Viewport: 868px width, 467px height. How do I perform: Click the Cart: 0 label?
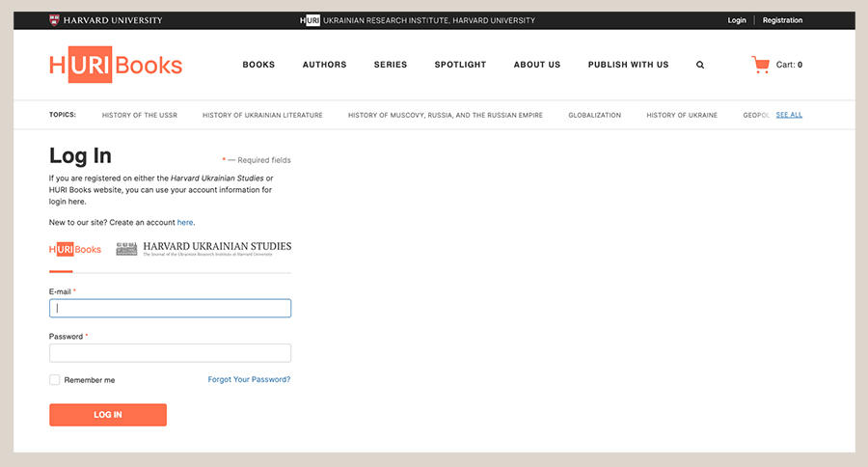click(789, 65)
